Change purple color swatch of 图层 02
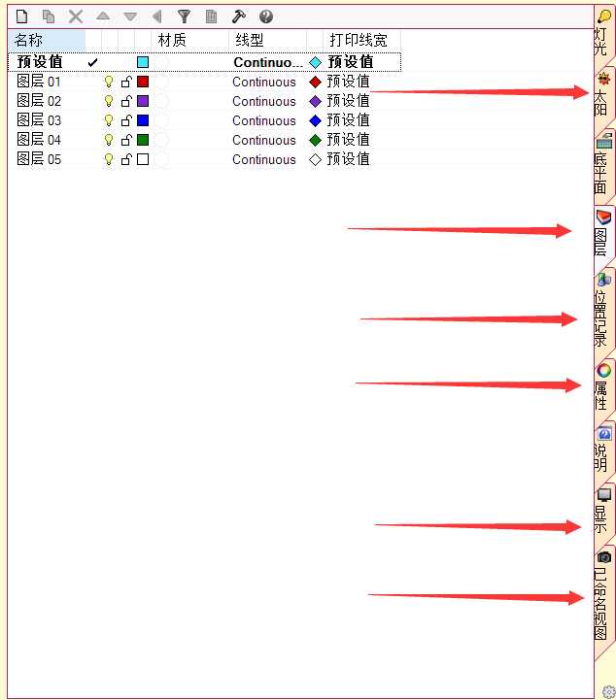The width and height of the screenshot is (616, 700). coord(143,101)
